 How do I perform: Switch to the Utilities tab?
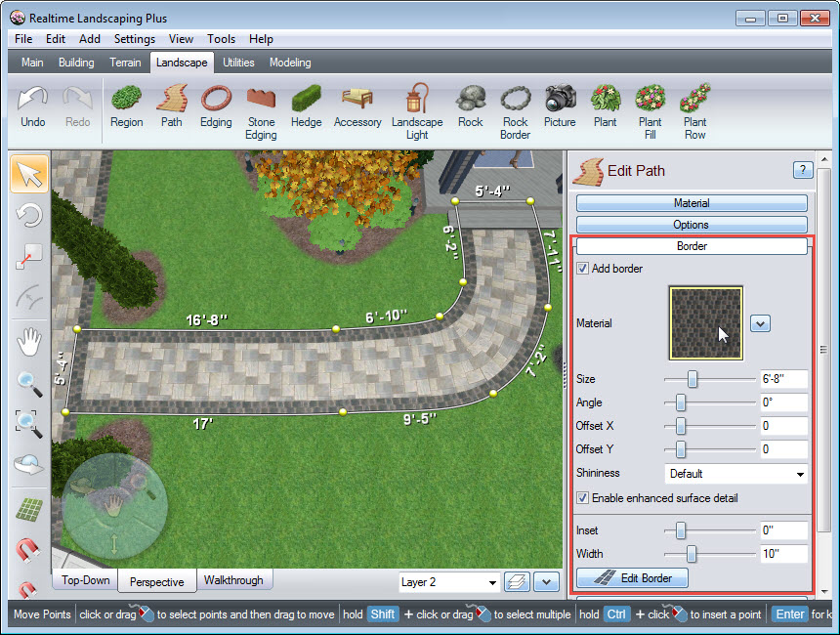coord(238,63)
